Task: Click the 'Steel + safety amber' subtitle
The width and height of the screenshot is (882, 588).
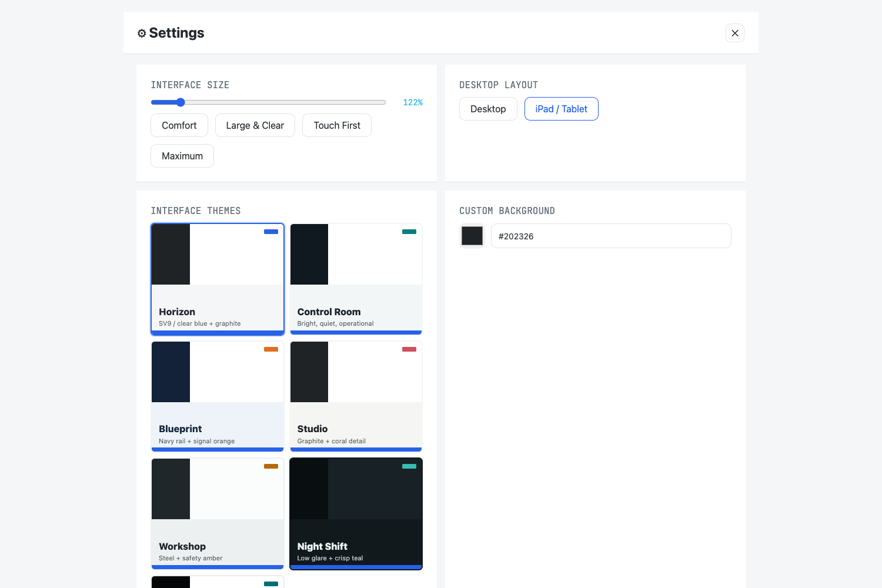Action: tap(191, 558)
